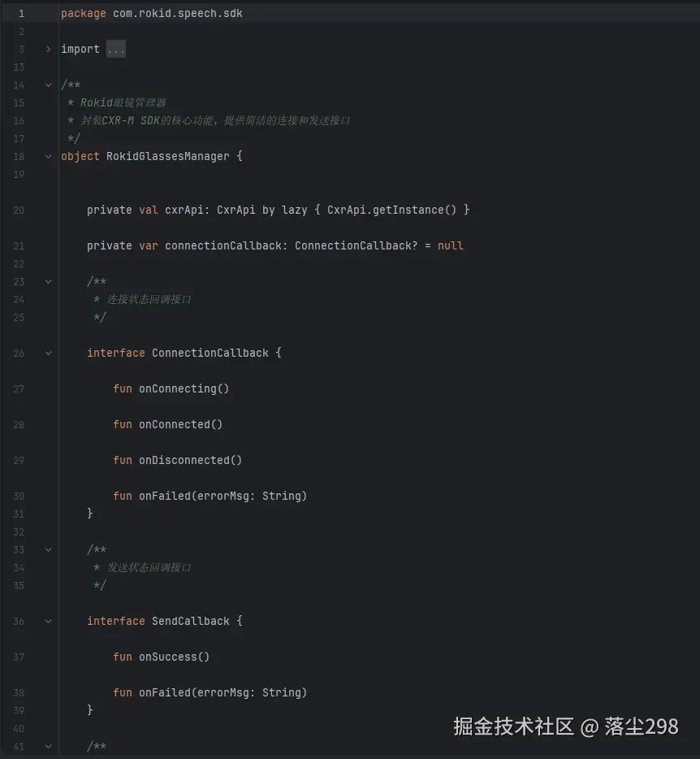Collapse the RokidGlassesManager object body
Viewport: 700px width, 759px height.
[48, 156]
